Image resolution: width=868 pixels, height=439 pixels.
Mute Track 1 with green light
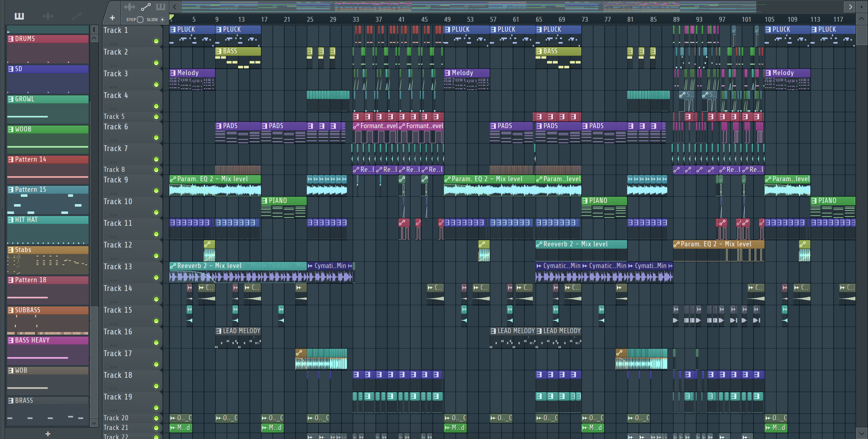(156, 41)
